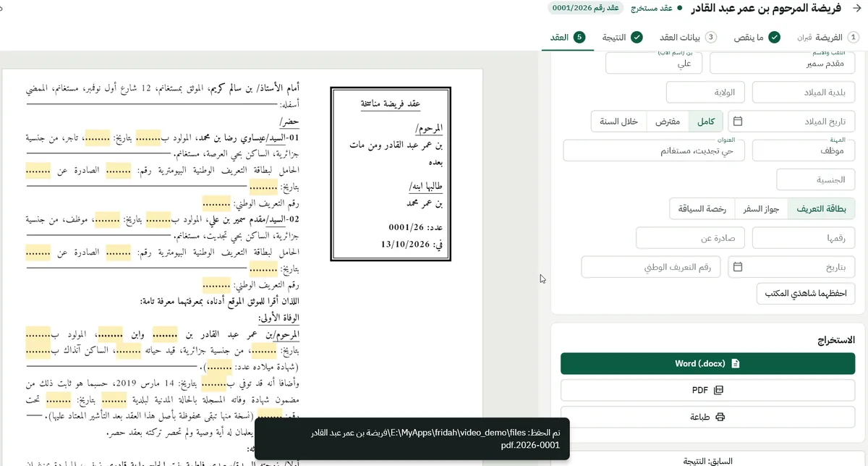Click the بن (اسم الأب) field with علي

click(655, 63)
